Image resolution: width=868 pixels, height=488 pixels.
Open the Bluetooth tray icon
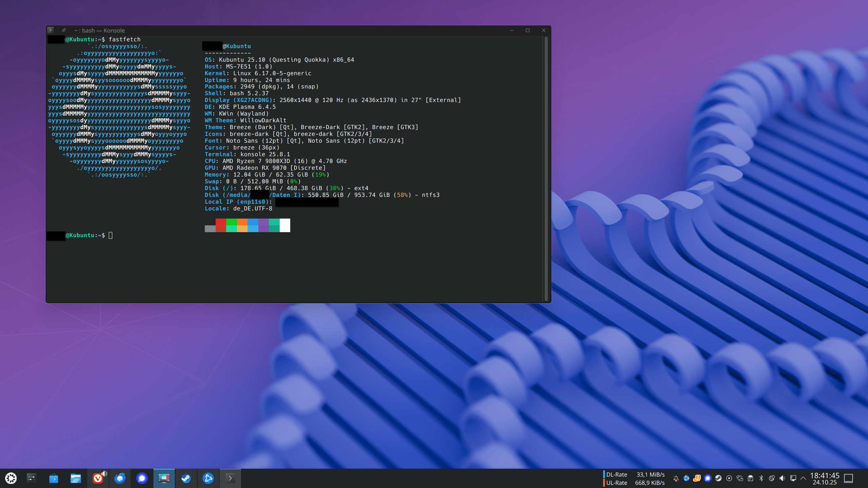(x=761, y=478)
